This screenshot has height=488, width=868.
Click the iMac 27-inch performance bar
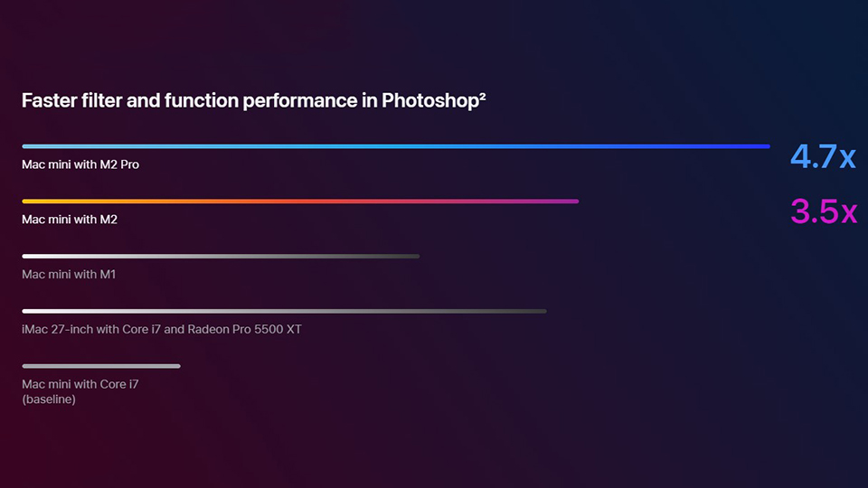click(283, 311)
